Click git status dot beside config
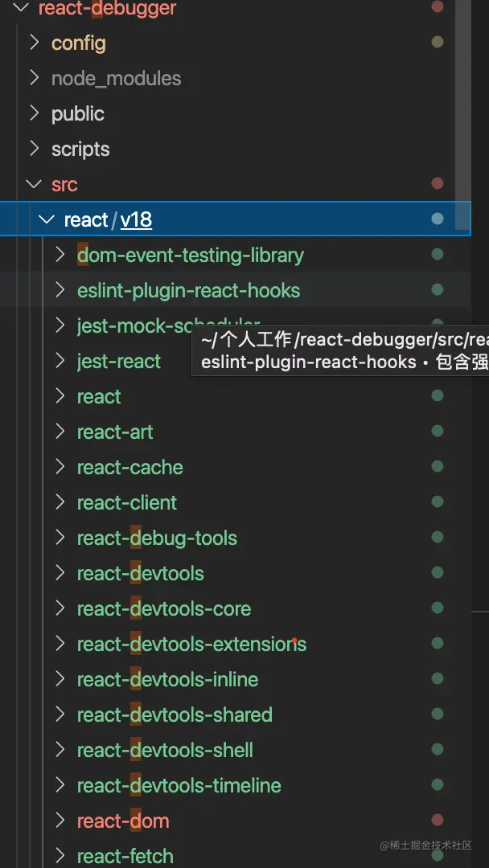 [438, 42]
